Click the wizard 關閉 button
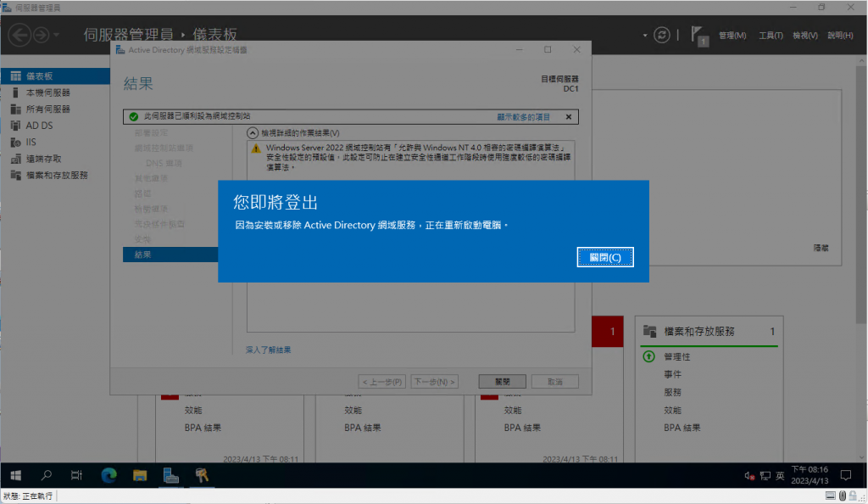Image resolution: width=868 pixels, height=504 pixels. tap(502, 382)
